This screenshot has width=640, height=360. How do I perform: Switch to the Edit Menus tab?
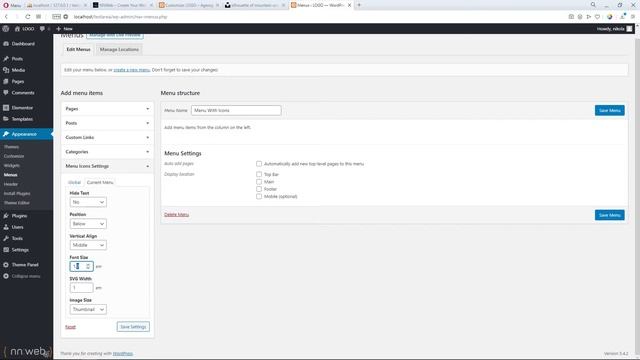78,49
